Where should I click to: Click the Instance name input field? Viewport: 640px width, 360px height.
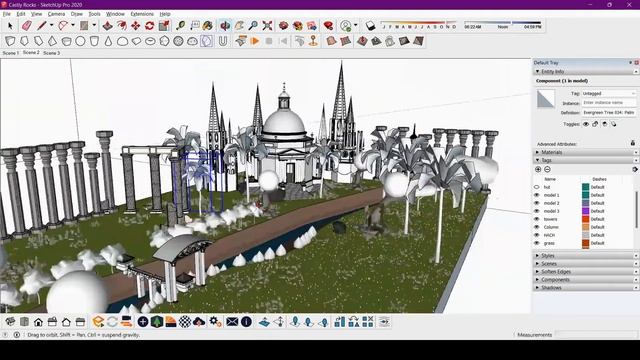tap(609, 103)
